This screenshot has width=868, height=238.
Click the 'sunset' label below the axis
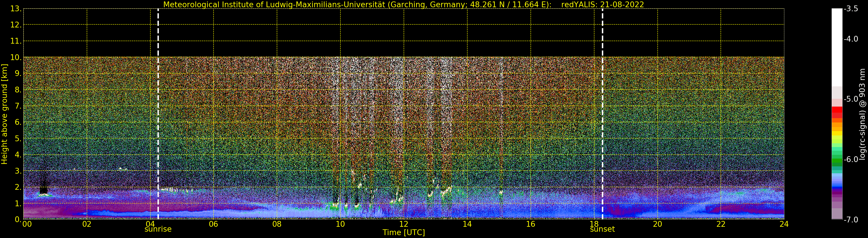coord(602,229)
